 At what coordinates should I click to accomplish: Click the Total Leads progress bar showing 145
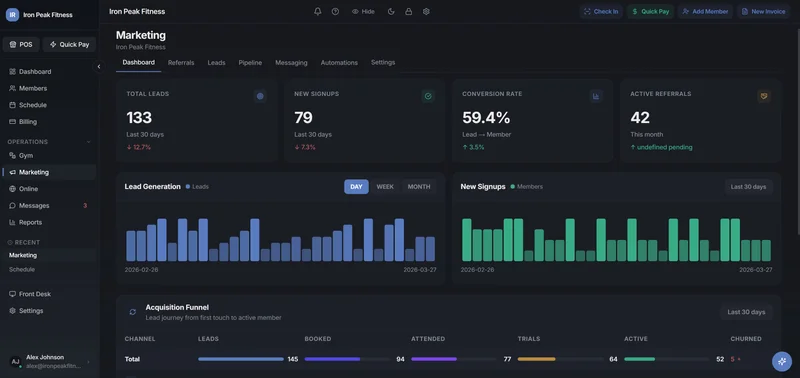pyautogui.click(x=241, y=359)
